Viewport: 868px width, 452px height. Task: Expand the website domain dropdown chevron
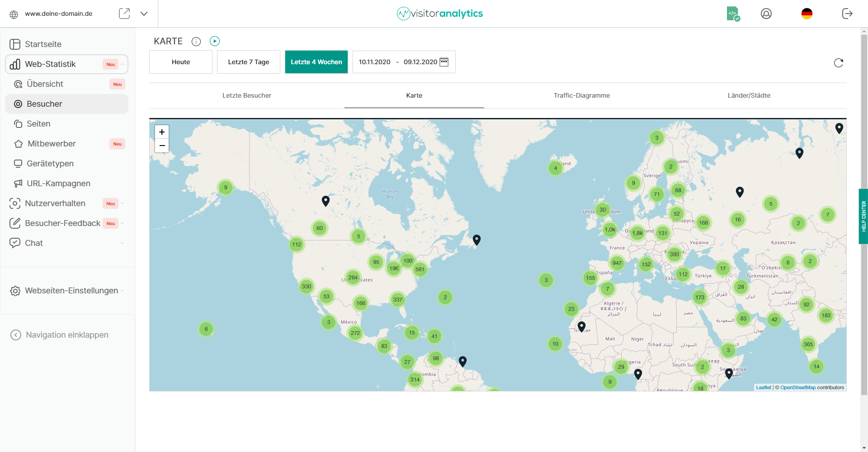coord(144,14)
